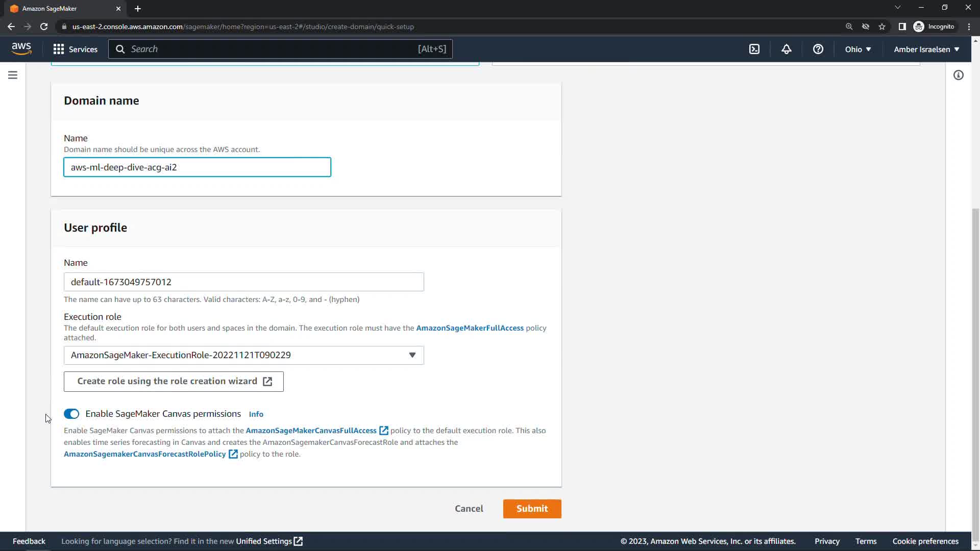980x551 pixels.
Task: Open the Ohio region selector
Action: pos(857,49)
